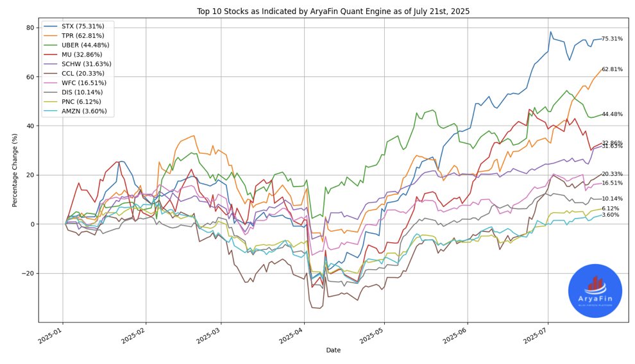Image resolution: width=635 pixels, height=364 pixels.
Task: Click the Date x-axis title
Action: 334,351
